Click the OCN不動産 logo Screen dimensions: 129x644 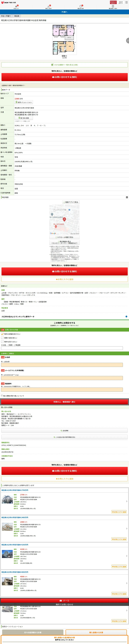(x=8, y=2)
